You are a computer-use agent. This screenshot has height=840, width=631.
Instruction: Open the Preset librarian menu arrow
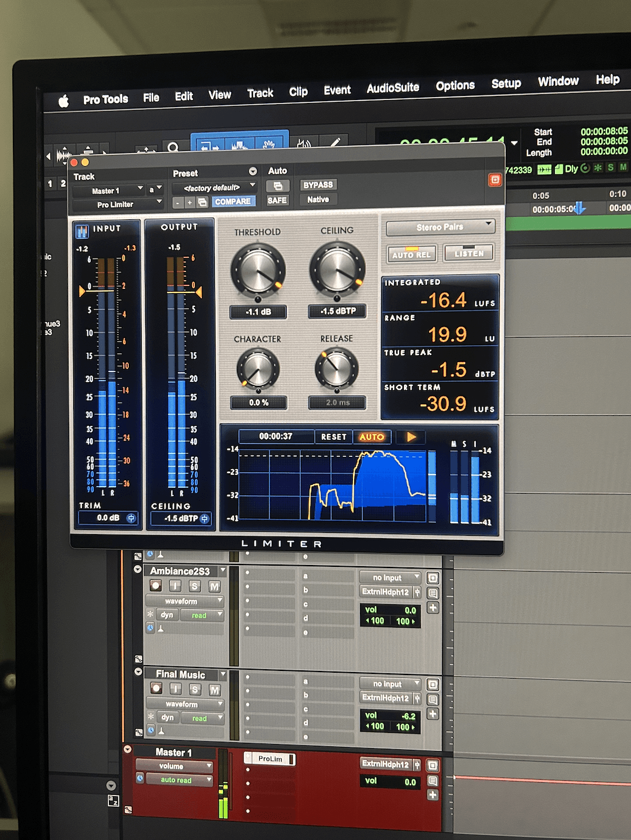(253, 171)
